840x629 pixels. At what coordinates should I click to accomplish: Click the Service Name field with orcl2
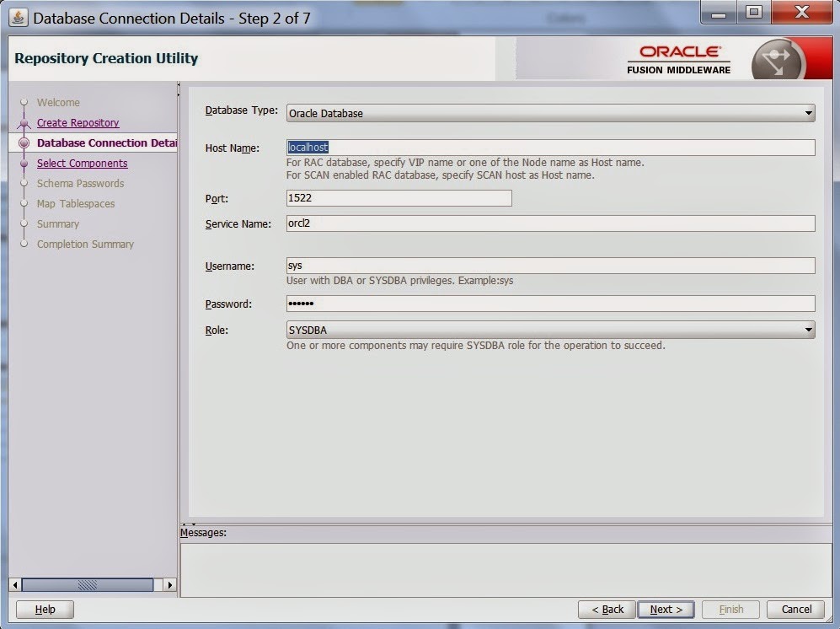551,223
